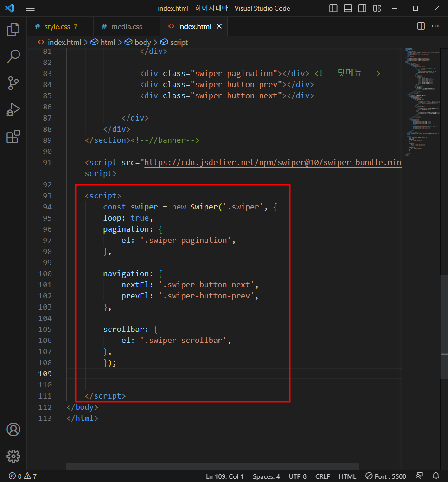
Task: Place cursor on empty line 109
Action: click(x=234, y=374)
